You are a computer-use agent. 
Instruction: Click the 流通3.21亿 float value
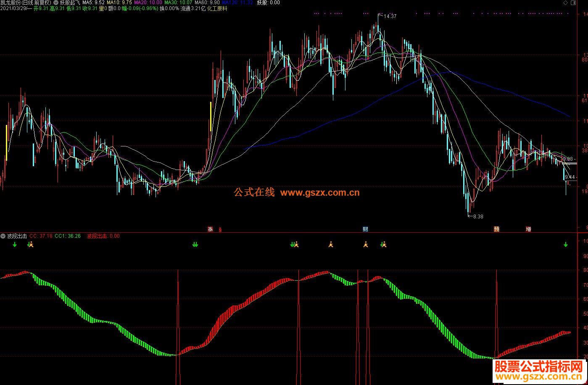click(193, 8)
